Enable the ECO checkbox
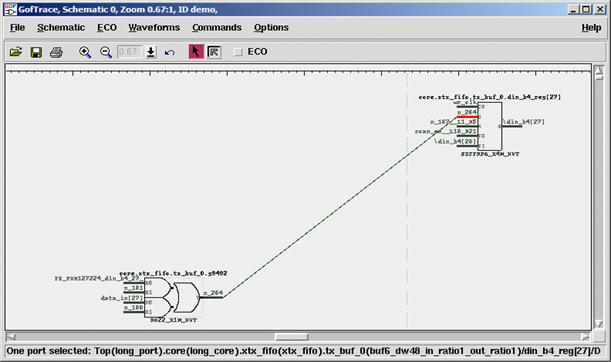The width and height of the screenshot is (611, 362). [x=238, y=52]
